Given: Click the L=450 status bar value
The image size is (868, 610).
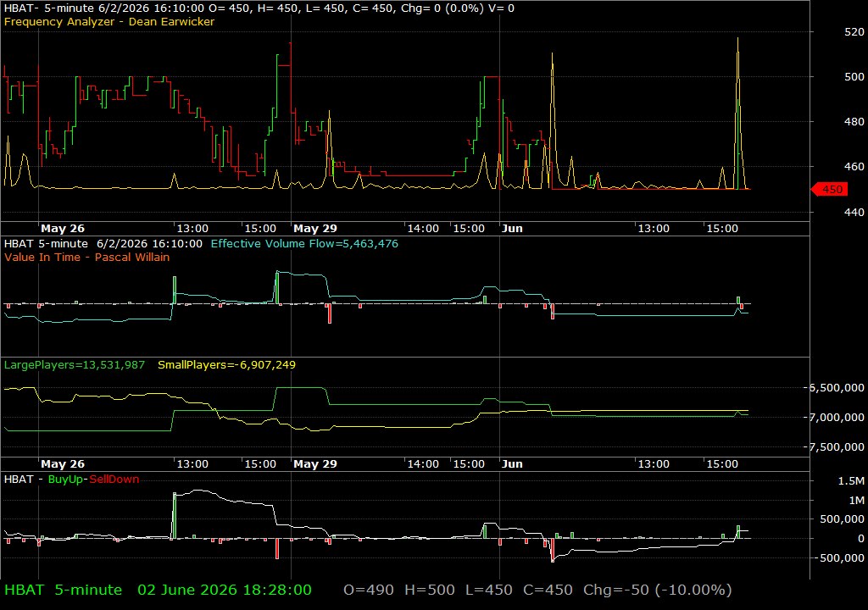Looking at the screenshot, I should pos(489,590).
